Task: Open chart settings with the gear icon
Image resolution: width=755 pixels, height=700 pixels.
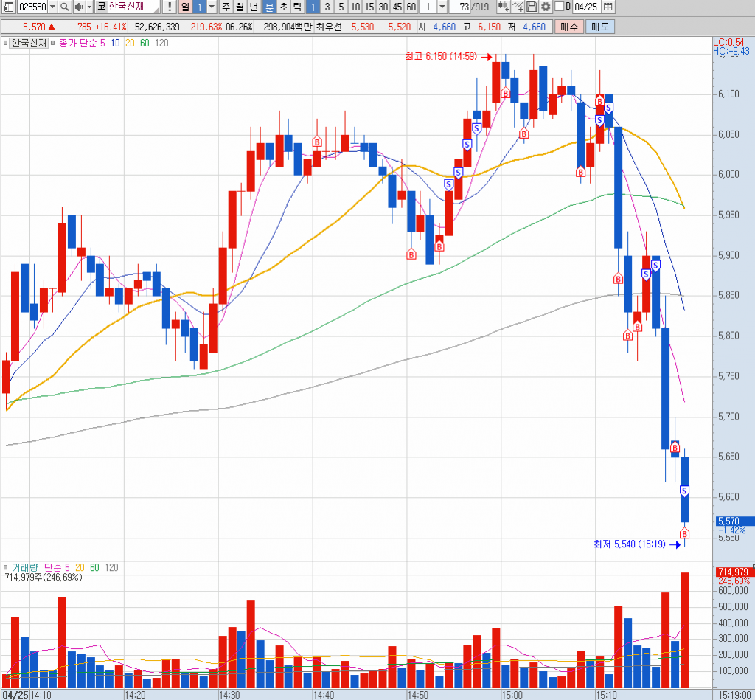Action: click(546, 7)
